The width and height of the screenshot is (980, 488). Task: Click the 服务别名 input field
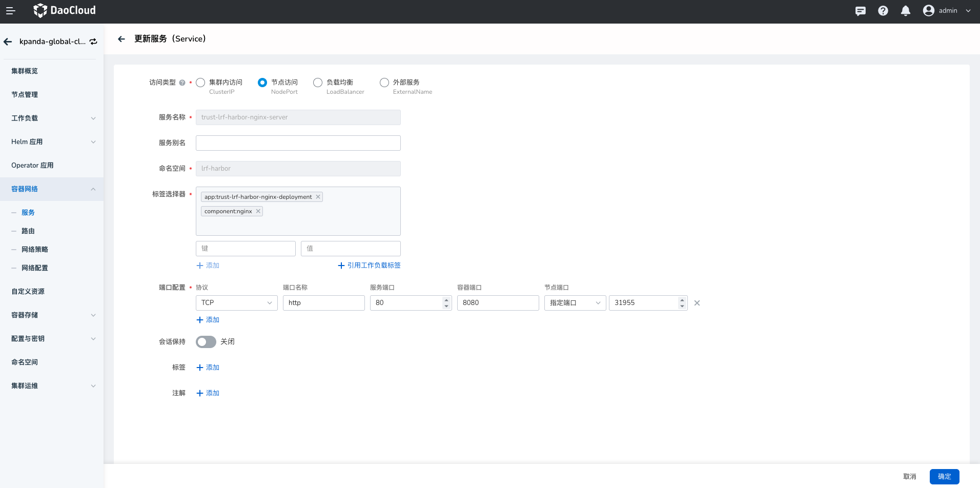tap(298, 143)
